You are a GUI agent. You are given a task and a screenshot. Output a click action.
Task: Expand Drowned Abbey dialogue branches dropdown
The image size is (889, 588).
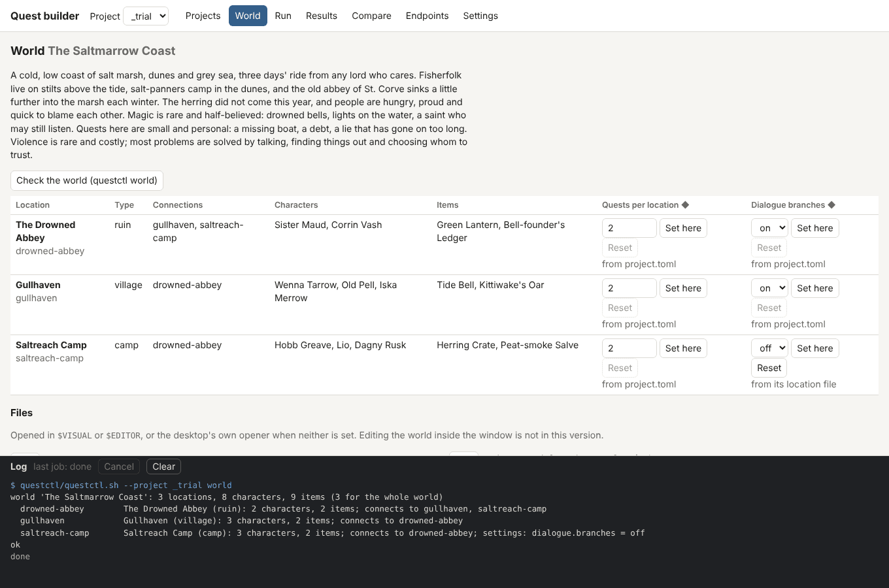(x=769, y=228)
